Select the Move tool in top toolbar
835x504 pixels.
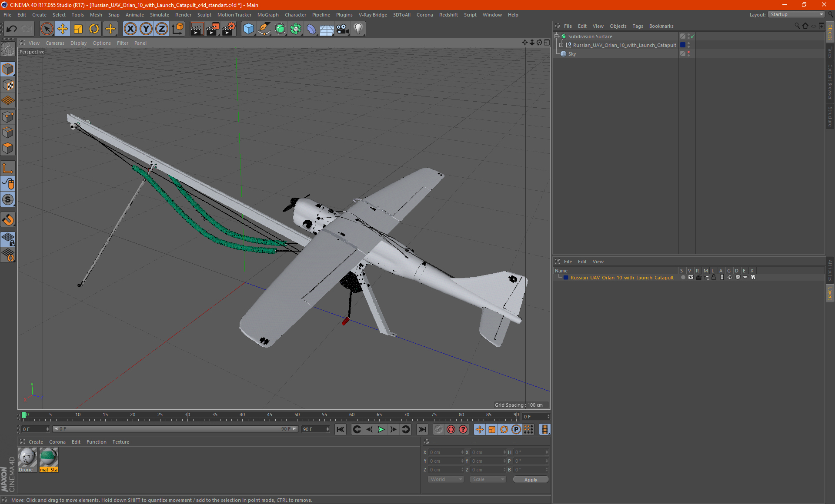63,29
